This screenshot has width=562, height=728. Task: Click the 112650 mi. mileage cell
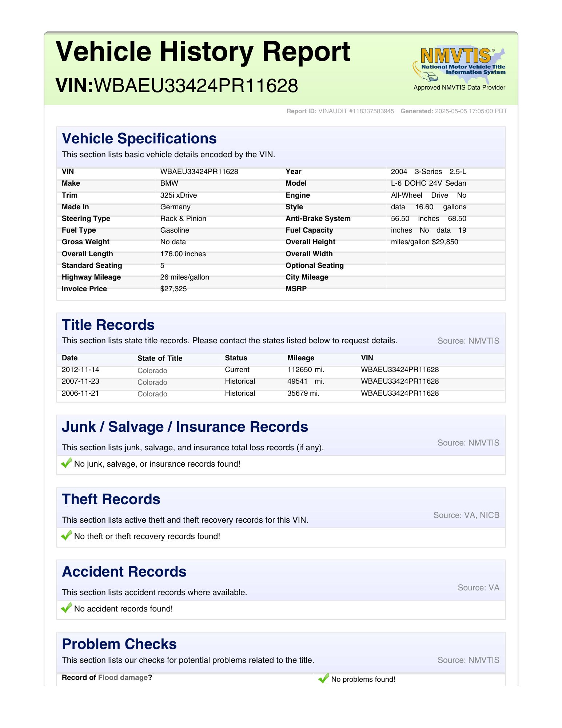306,369
